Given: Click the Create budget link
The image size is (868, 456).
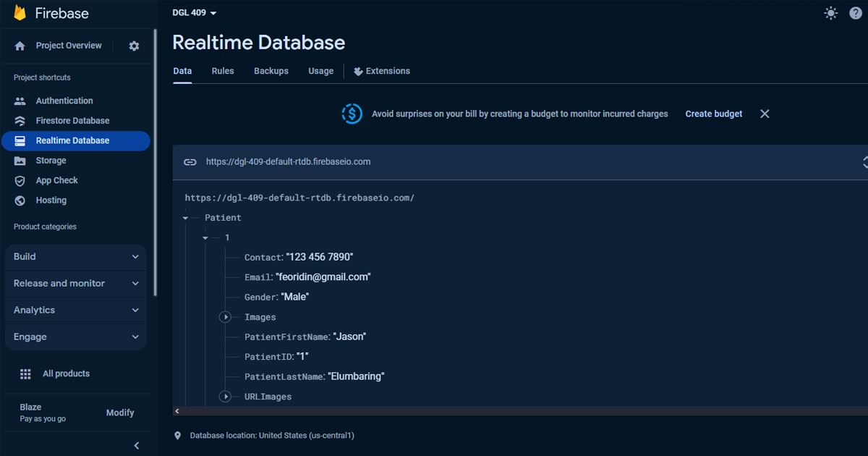Looking at the screenshot, I should coord(713,114).
